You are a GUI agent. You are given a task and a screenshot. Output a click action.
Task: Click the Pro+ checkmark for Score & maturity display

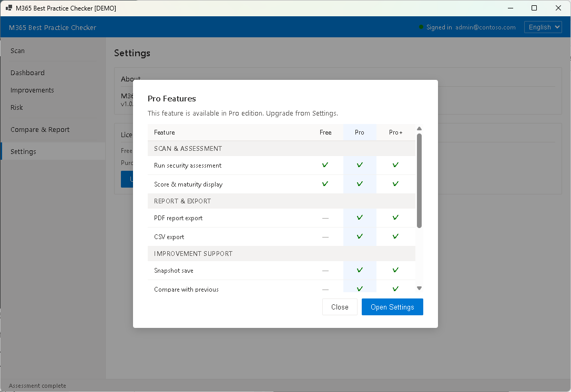pyautogui.click(x=396, y=184)
